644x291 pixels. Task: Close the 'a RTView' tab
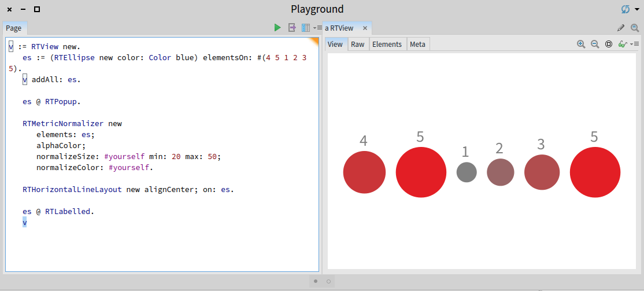click(x=365, y=28)
